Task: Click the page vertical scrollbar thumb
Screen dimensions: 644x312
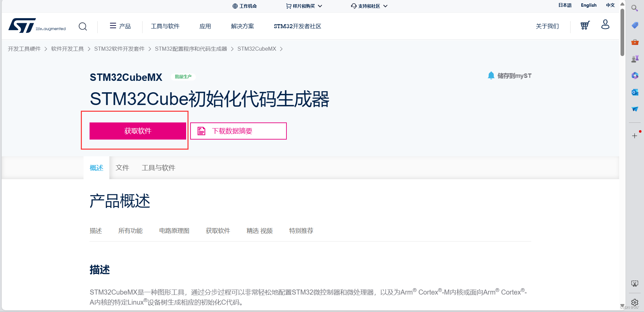Action: 622,32
